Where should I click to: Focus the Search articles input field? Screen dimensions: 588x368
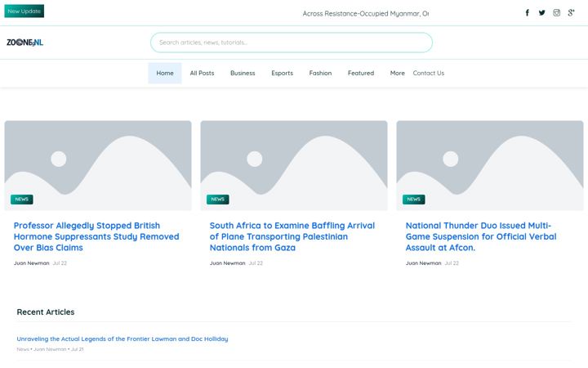click(x=292, y=43)
